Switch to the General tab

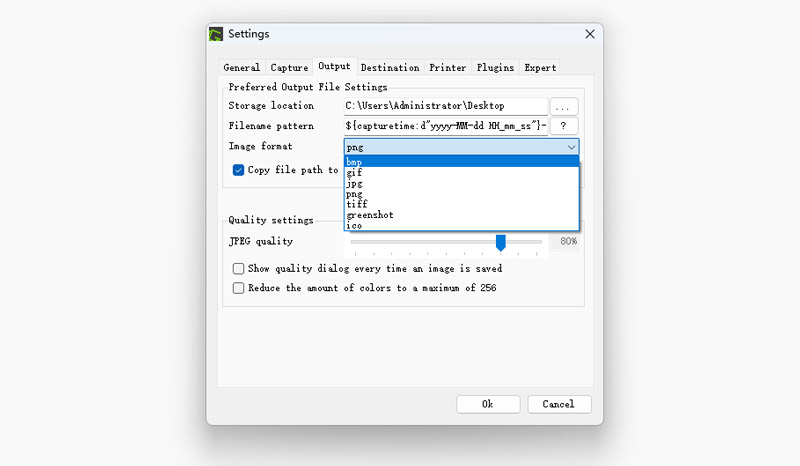click(242, 68)
